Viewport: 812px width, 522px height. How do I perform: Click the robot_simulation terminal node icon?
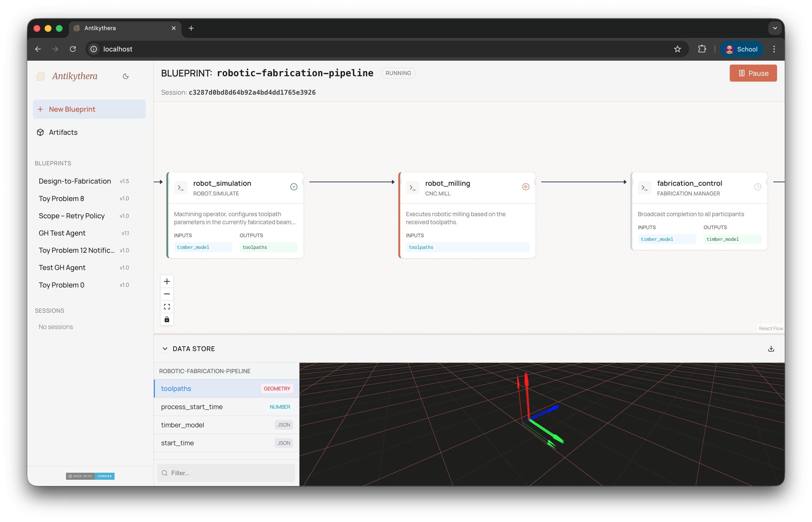(x=181, y=187)
